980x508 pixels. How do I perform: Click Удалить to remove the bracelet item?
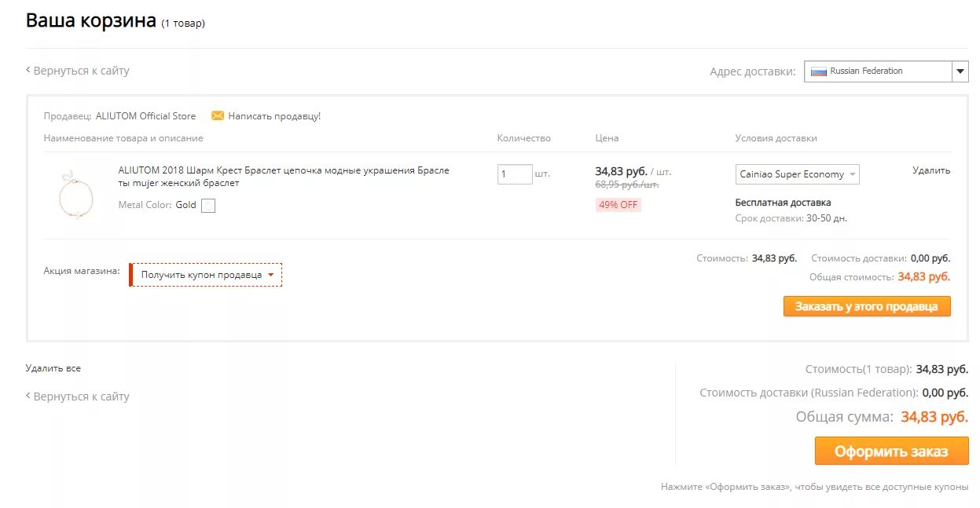931,170
